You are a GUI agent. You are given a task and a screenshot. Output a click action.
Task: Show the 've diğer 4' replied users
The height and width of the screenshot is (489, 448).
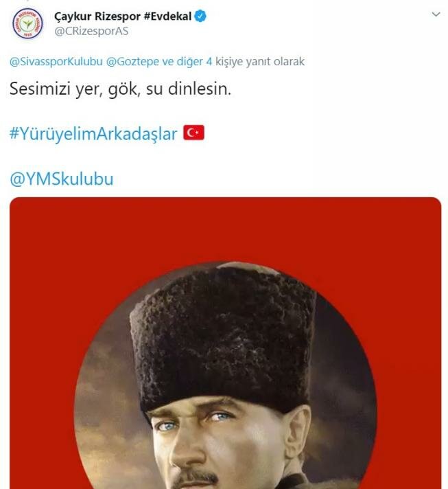187,61
